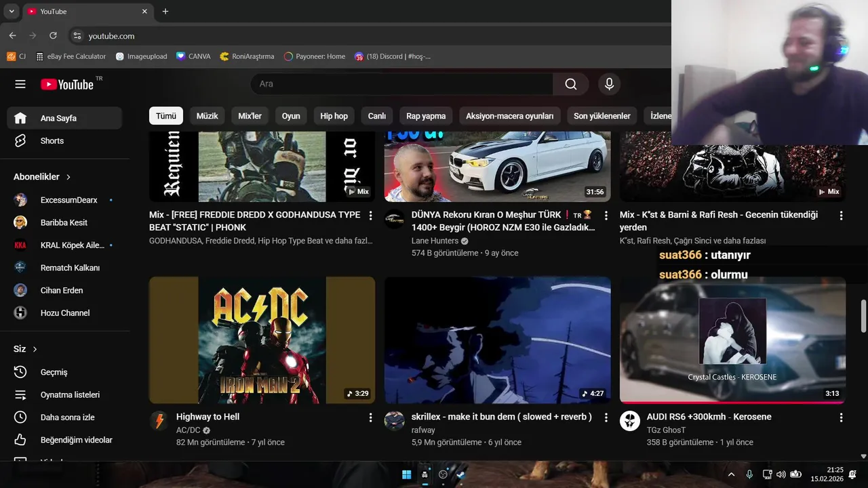Open the YouTube hamburger guide menu

pos(20,84)
